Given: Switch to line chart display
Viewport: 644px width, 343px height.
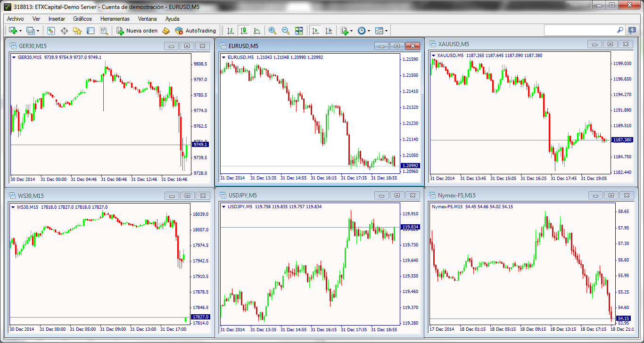Looking at the screenshot, I should pos(257,31).
